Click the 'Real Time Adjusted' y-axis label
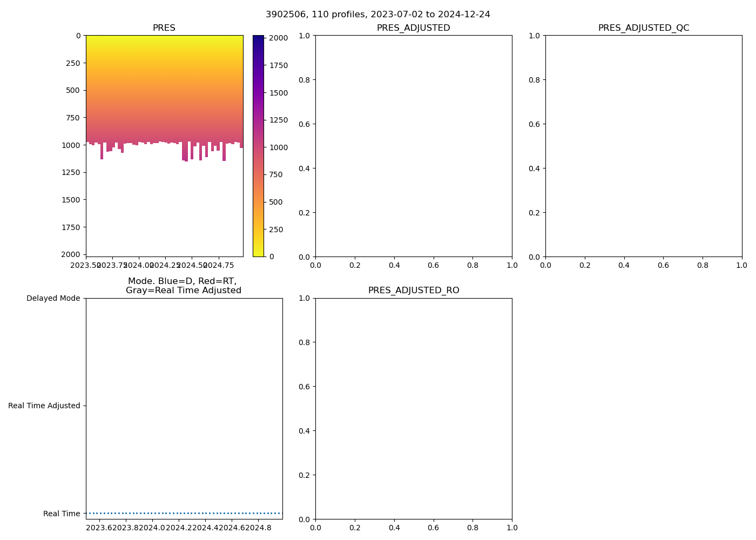 [44, 406]
